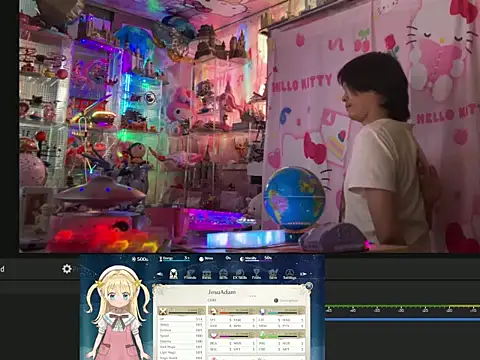
Task: Click the Light Magic stat row
Action: (x=181, y=352)
